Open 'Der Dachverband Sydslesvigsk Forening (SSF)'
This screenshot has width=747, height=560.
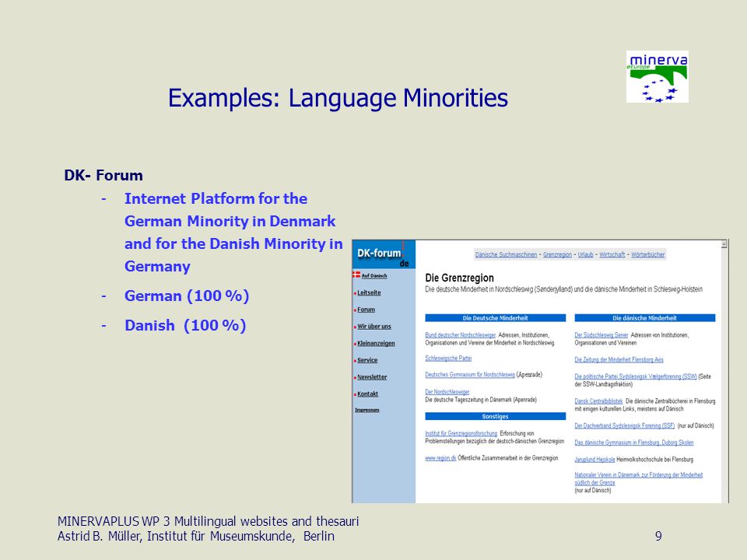point(625,425)
